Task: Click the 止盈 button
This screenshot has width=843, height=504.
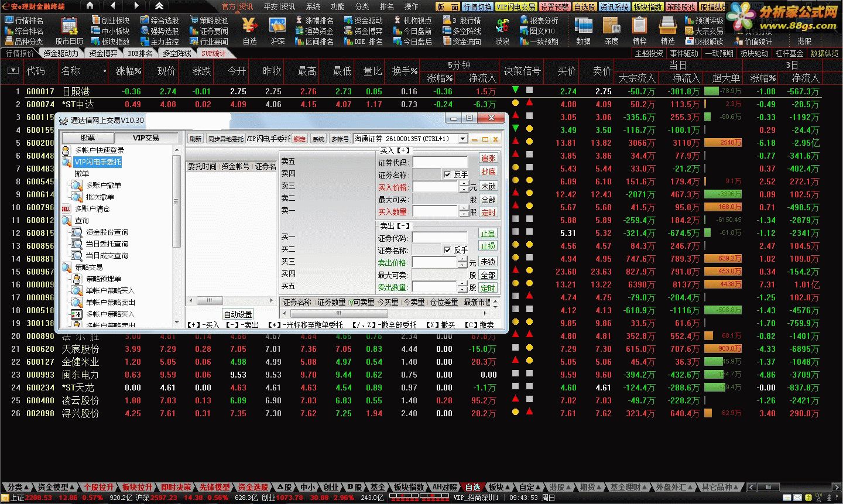Action: [488, 233]
